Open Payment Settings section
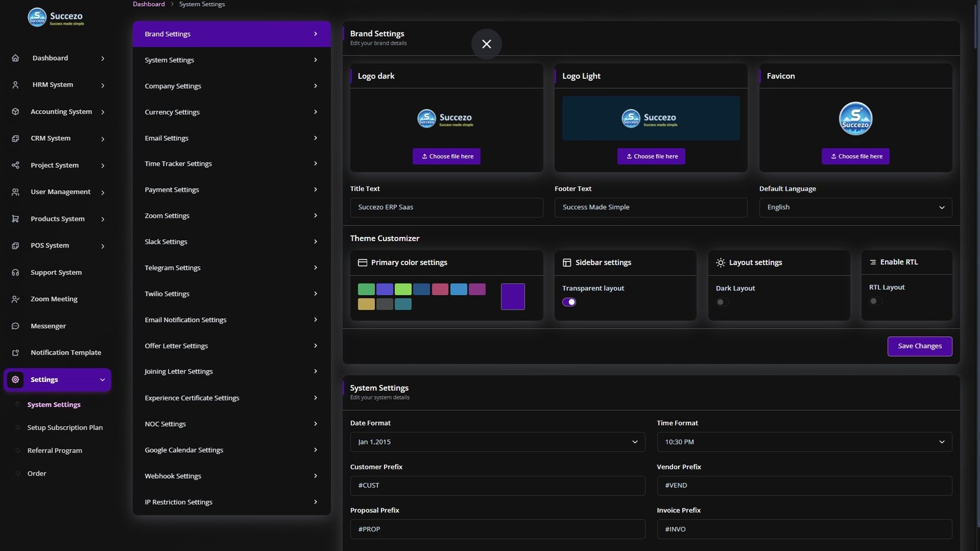The width and height of the screenshot is (980, 551). pos(232,190)
